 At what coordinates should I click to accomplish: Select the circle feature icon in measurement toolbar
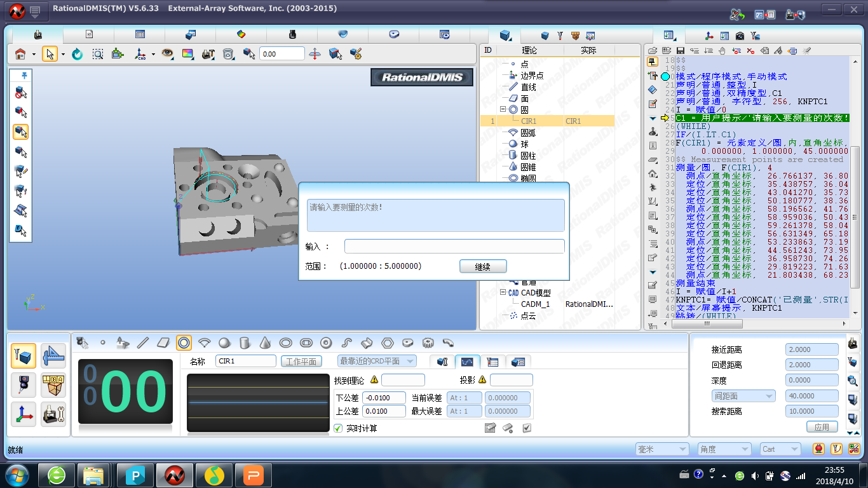coord(184,343)
